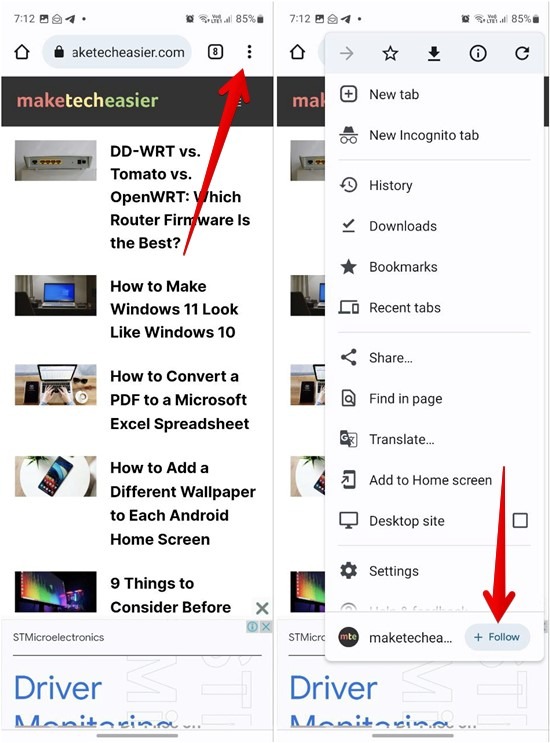Image resolution: width=550 pixels, height=743 pixels.
Task: Tap the Driver ad text in left screenshot
Action: pyautogui.click(x=58, y=689)
